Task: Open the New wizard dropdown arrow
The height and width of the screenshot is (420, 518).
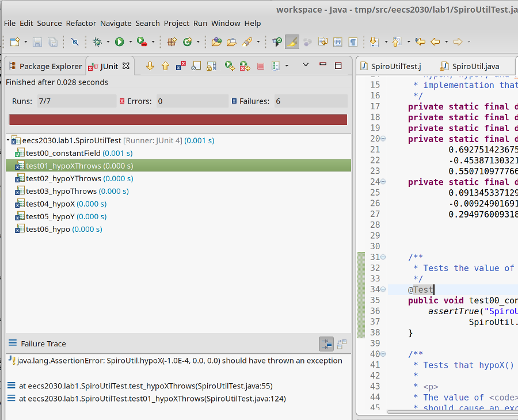Action: pyautogui.click(x=25, y=42)
